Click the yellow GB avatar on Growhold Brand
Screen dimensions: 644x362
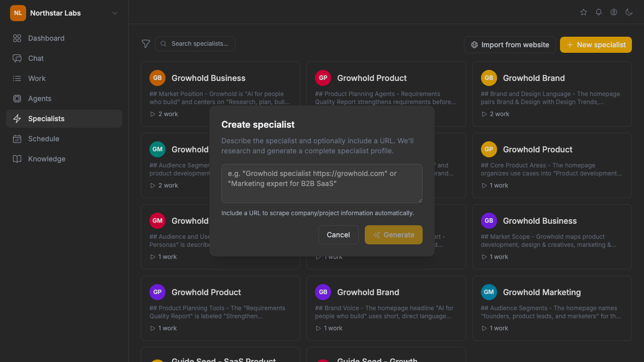(x=489, y=78)
